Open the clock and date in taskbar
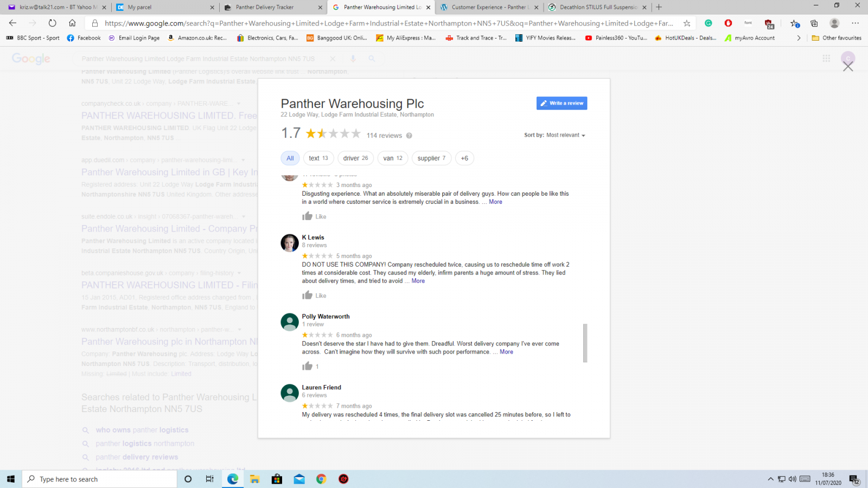Viewport: 868px width, 488px height. 828,479
